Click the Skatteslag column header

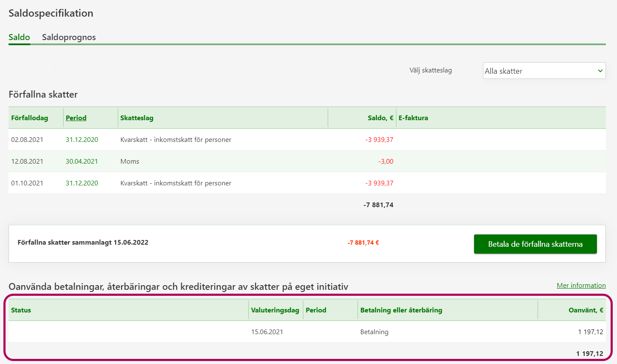[x=137, y=118]
